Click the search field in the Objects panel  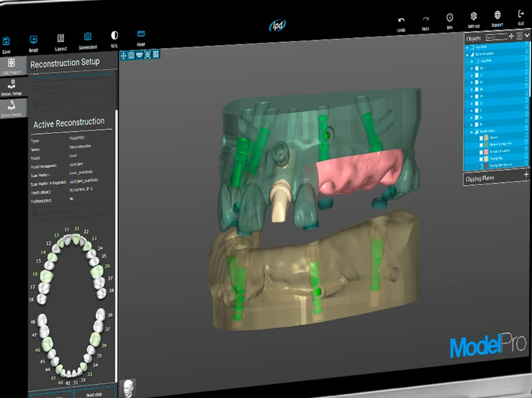click(x=496, y=37)
